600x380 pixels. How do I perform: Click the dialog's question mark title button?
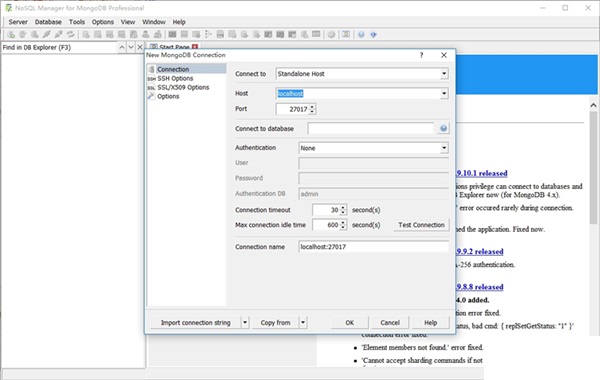(x=422, y=55)
